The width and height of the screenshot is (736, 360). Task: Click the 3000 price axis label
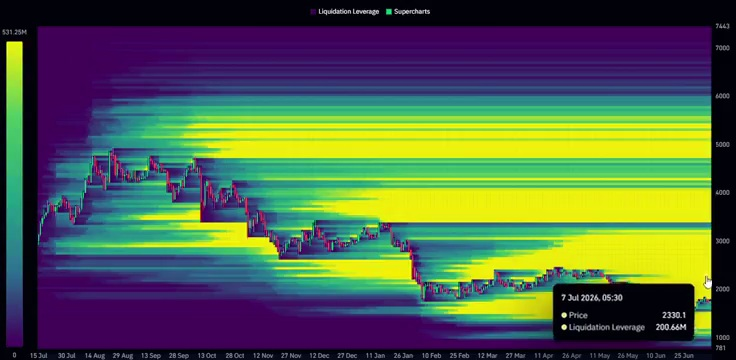722,241
